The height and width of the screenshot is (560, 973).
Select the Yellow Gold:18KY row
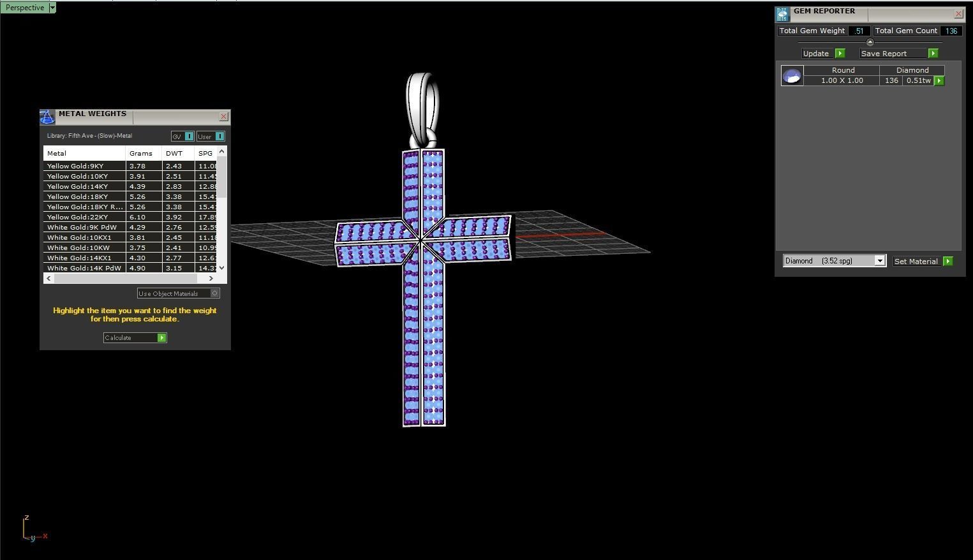pos(131,196)
